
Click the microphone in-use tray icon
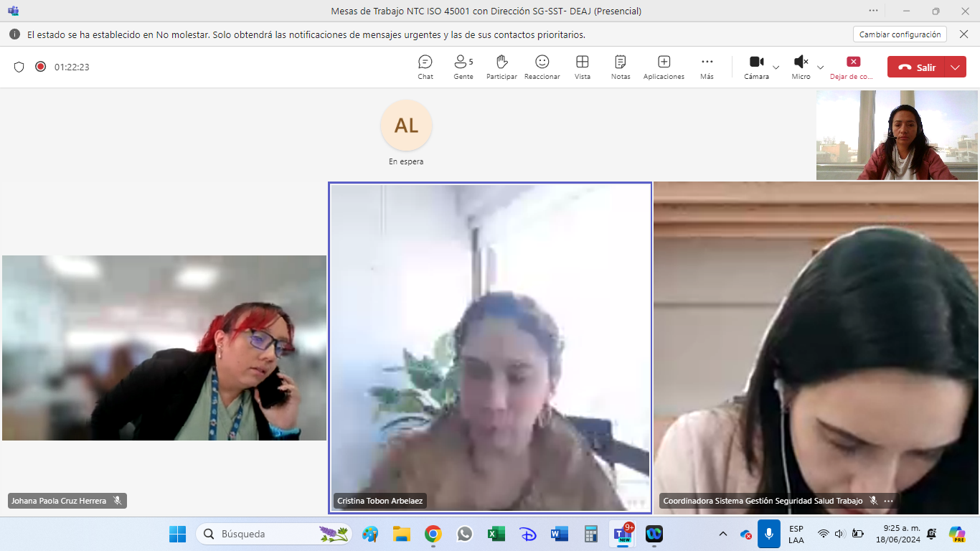click(769, 534)
